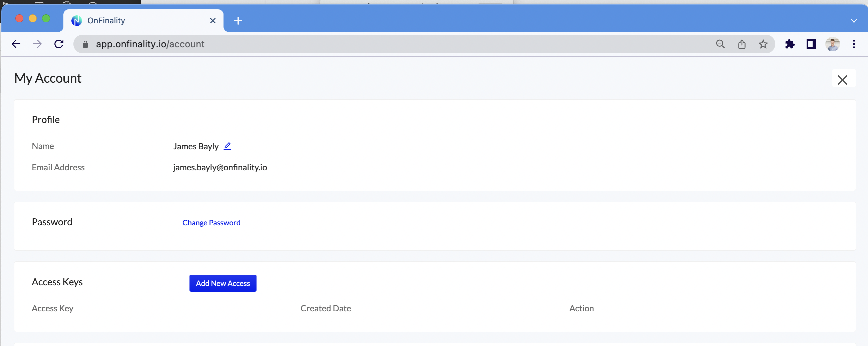The image size is (868, 346).
Task: Close the My Account panel
Action: coord(842,80)
